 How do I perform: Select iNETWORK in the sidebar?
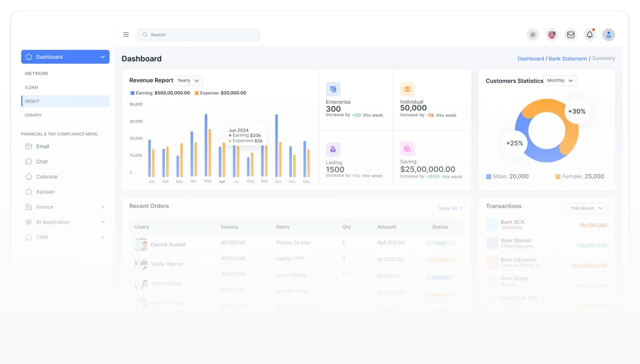coord(36,74)
